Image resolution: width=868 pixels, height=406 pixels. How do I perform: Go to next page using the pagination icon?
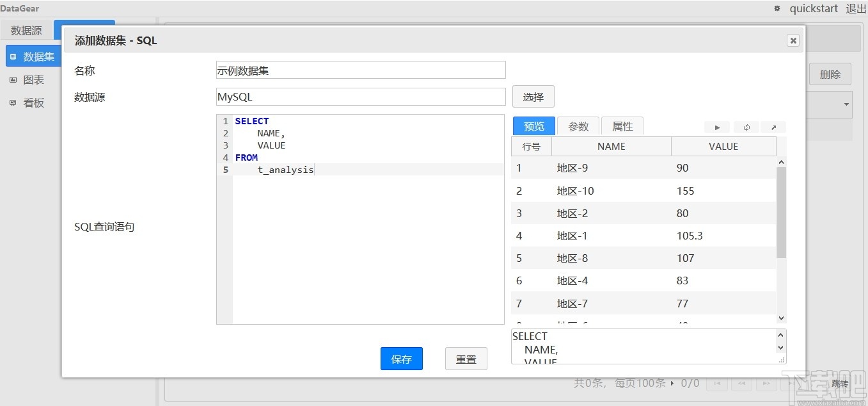(x=766, y=383)
